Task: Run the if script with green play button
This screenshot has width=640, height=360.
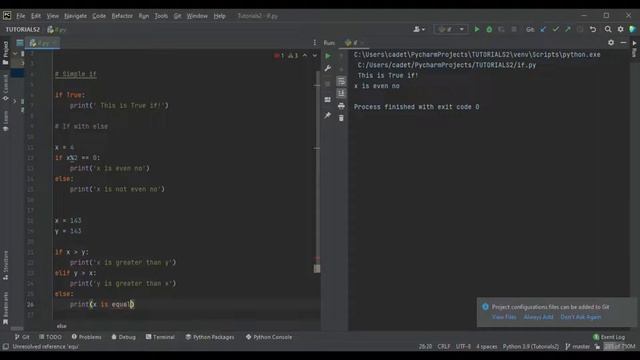Action: [476, 29]
